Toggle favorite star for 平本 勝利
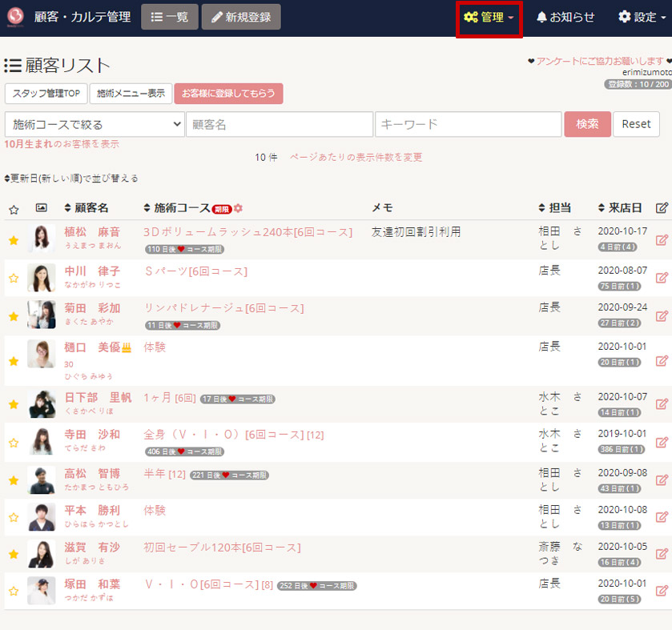Viewport: 672px width, 630px height. click(14, 517)
